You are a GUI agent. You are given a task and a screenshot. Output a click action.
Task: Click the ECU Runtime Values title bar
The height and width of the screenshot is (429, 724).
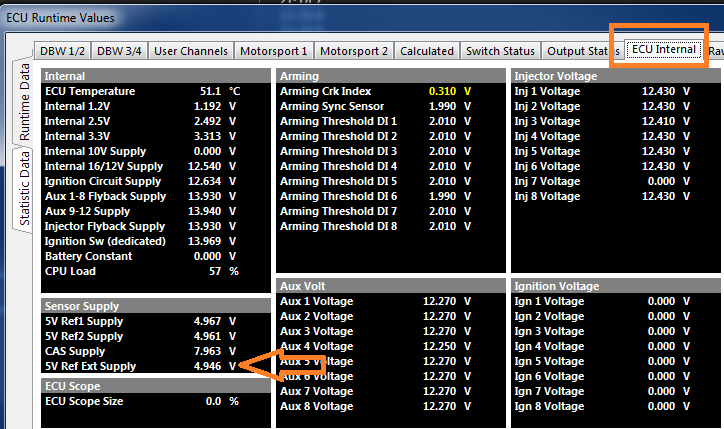(x=362, y=18)
